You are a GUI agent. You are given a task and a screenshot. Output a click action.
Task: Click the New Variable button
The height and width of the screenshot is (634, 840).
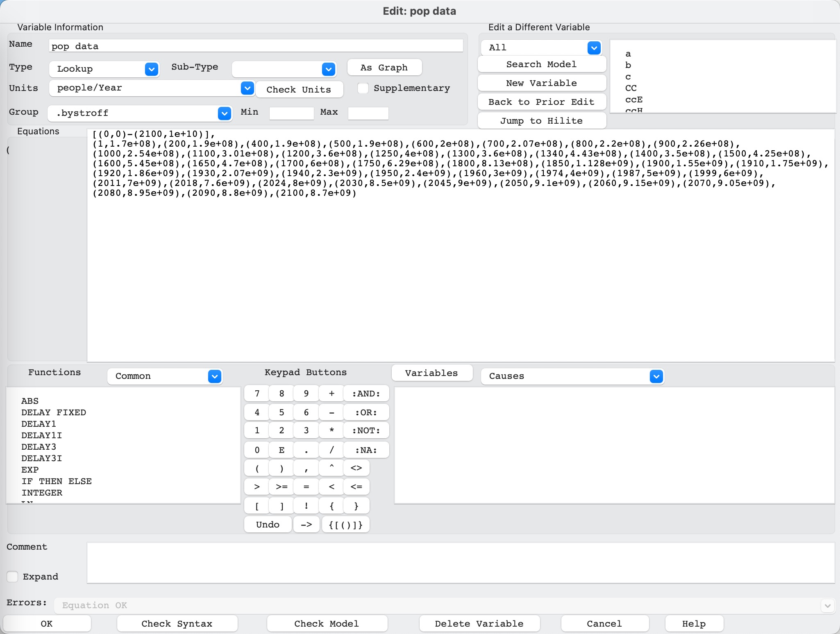(x=542, y=83)
